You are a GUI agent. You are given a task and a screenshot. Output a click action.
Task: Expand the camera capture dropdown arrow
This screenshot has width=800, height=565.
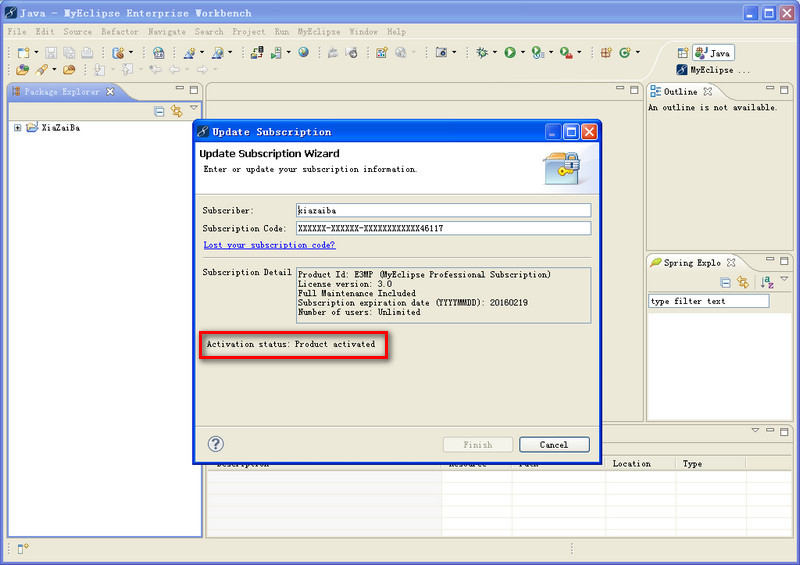[x=454, y=52]
